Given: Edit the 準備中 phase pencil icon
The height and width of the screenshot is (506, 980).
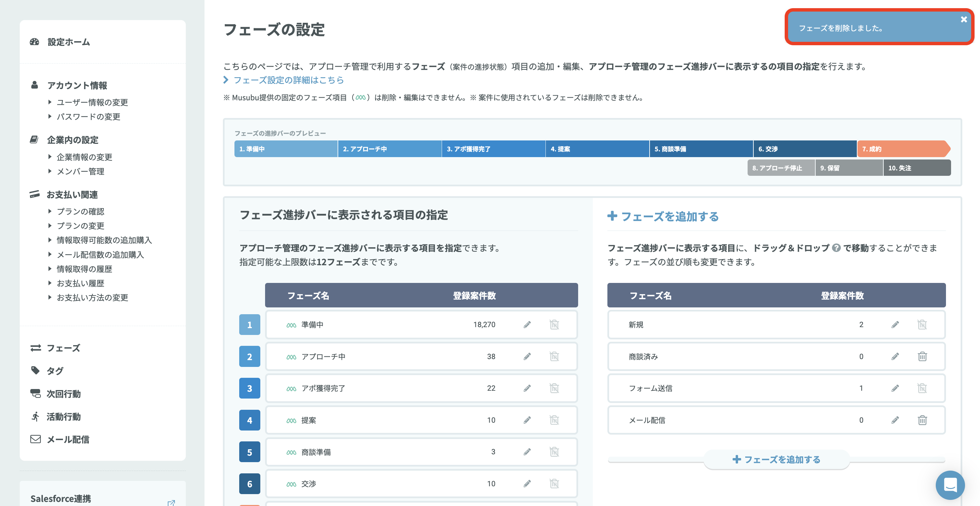Looking at the screenshot, I should tap(527, 325).
